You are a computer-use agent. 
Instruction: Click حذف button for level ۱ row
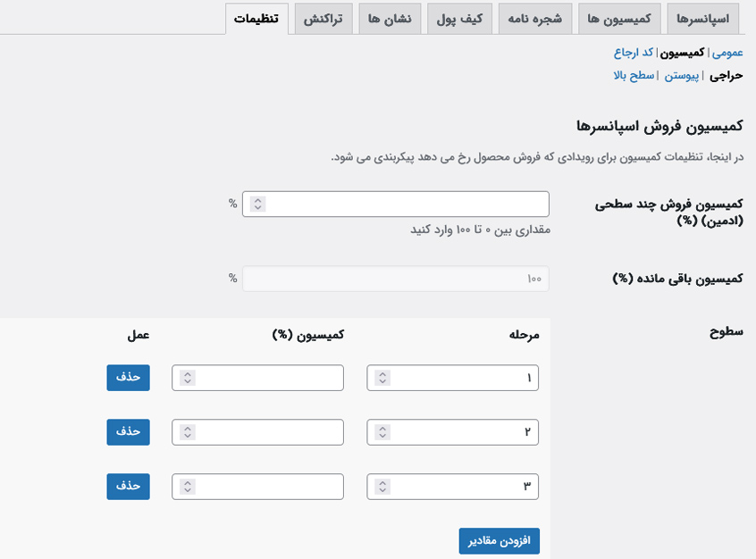129,378
